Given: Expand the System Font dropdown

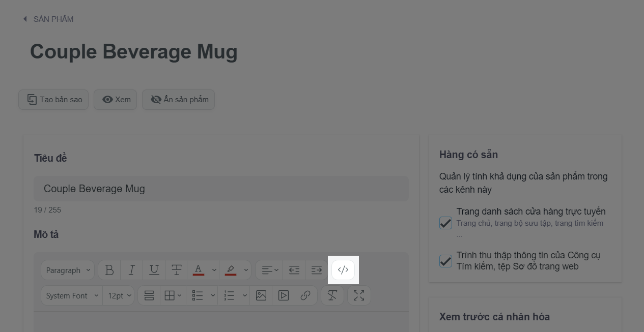Looking at the screenshot, I should (72, 295).
